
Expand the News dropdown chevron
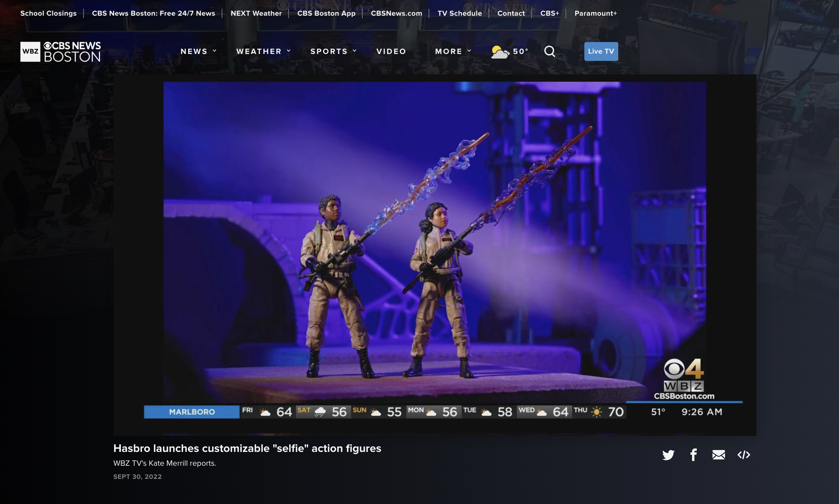click(x=214, y=51)
